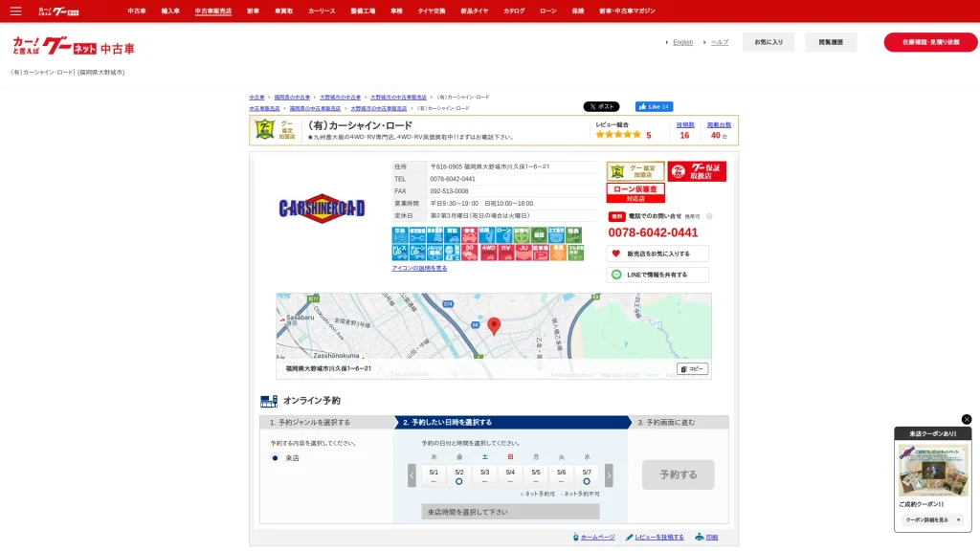Open the ホームページ link
Image resolution: width=980 pixels, height=551 pixels.
[597, 538]
